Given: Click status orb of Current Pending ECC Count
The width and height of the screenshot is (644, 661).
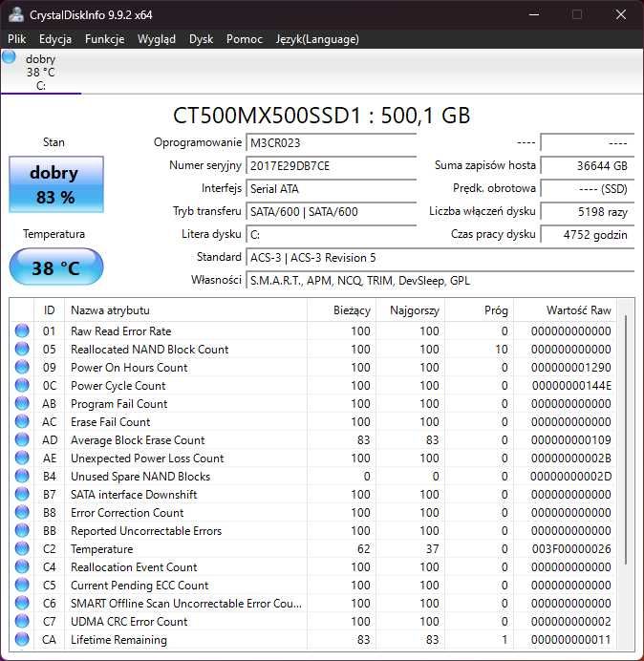Looking at the screenshot, I should point(22,585).
